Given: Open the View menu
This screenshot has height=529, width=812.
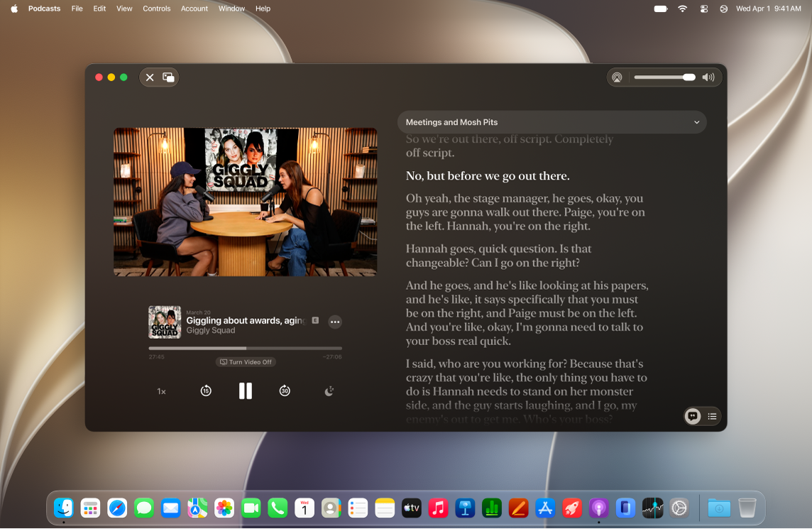Looking at the screenshot, I should click(124, 9).
